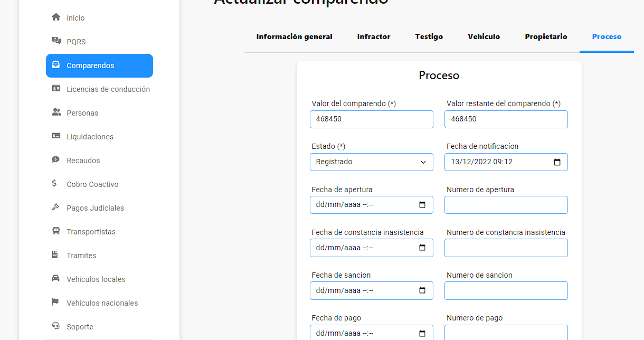Focus the Fecha de constancia inasistencia field
This screenshot has height=340, width=644.
point(372,248)
